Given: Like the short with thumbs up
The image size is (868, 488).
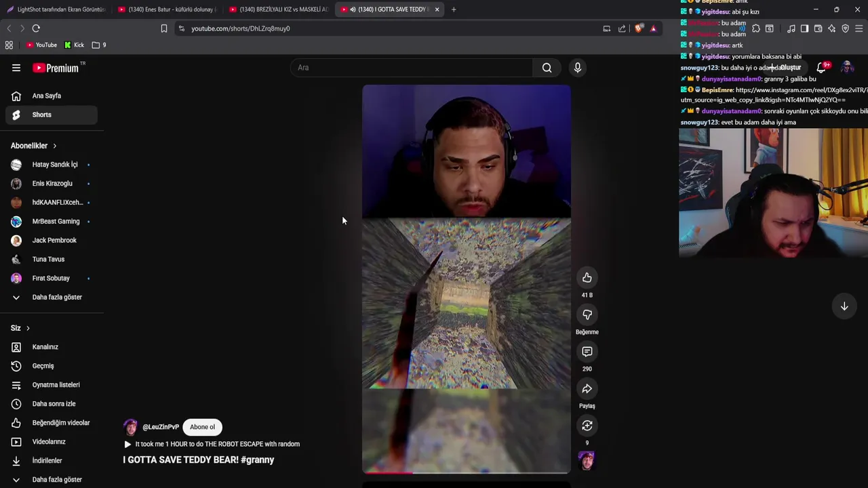Looking at the screenshot, I should click(587, 278).
